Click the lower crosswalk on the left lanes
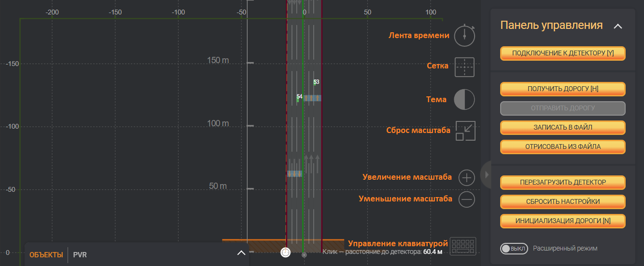Image resolution: width=644 pixels, height=266 pixels. (294, 173)
